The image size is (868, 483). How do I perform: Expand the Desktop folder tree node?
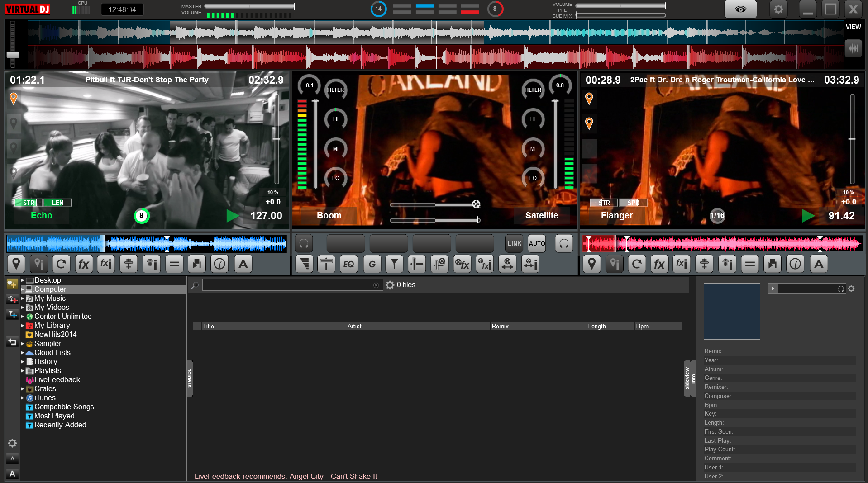[x=22, y=280]
